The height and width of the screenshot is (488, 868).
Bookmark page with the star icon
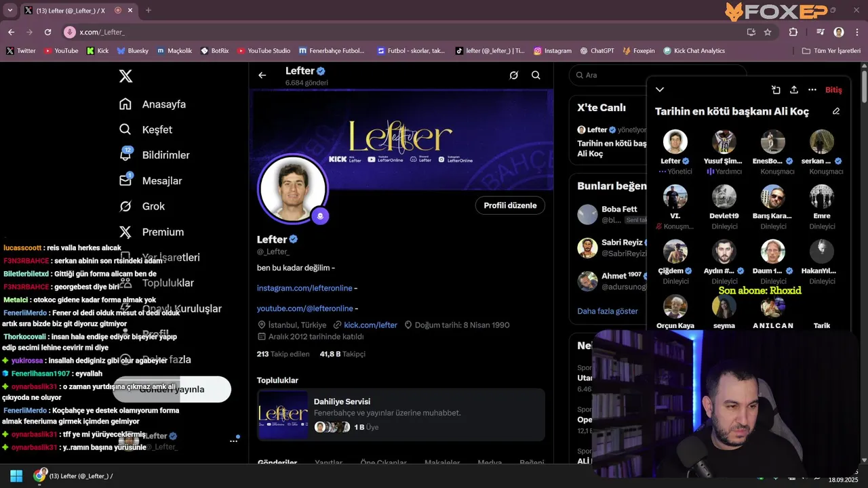(x=768, y=32)
